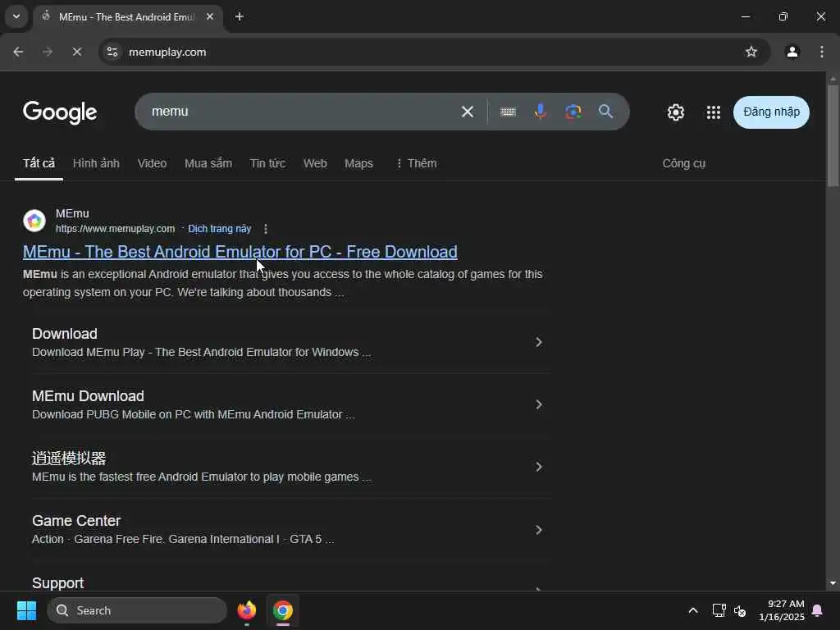
Task: Click the Chrome back arrow
Action: (18, 52)
